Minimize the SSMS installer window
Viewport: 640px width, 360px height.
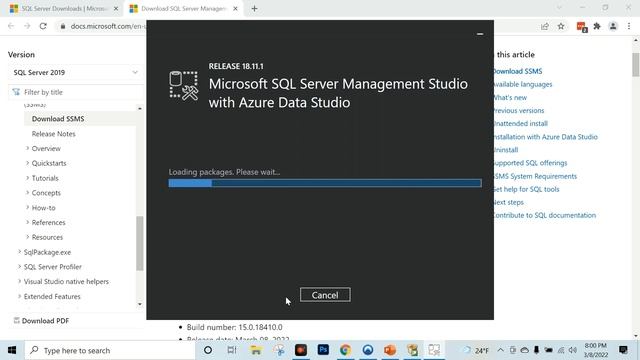tap(480, 34)
